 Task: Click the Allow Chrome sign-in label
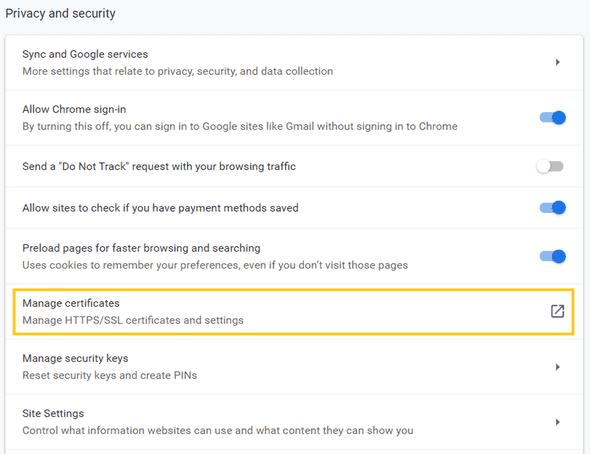click(74, 109)
